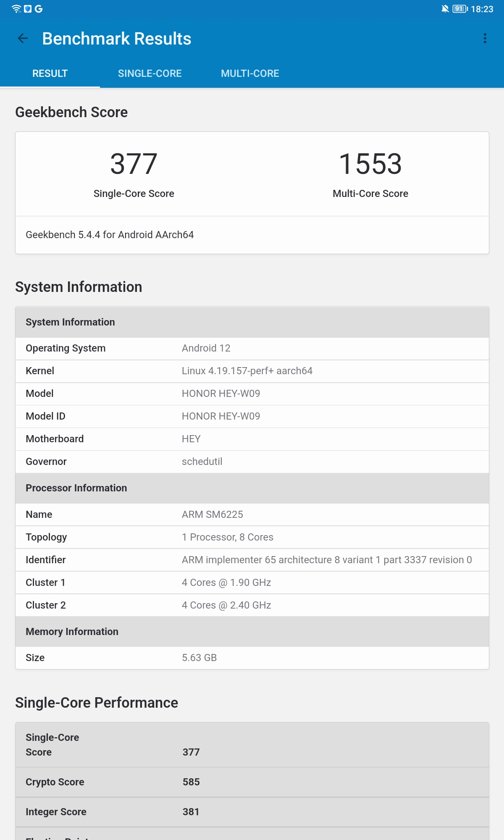Screen dimensions: 504x840
Task: Select the Crypto Score row label
Action: click(55, 782)
